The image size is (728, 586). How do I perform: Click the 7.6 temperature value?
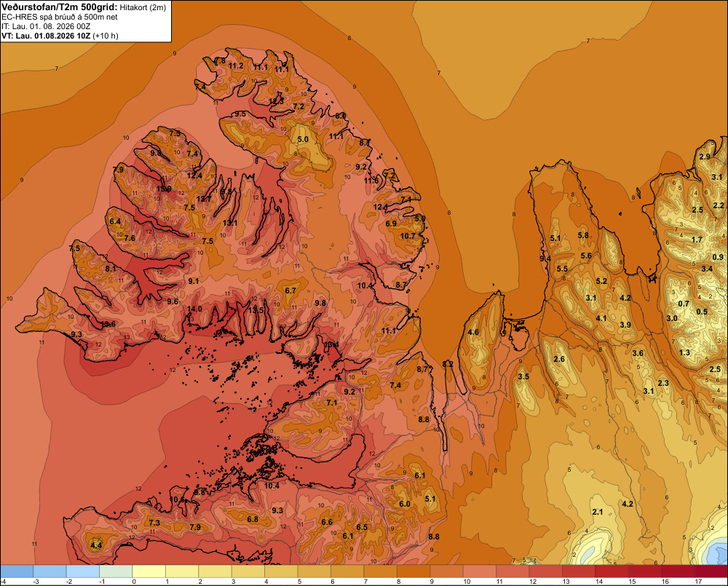[x=130, y=238]
